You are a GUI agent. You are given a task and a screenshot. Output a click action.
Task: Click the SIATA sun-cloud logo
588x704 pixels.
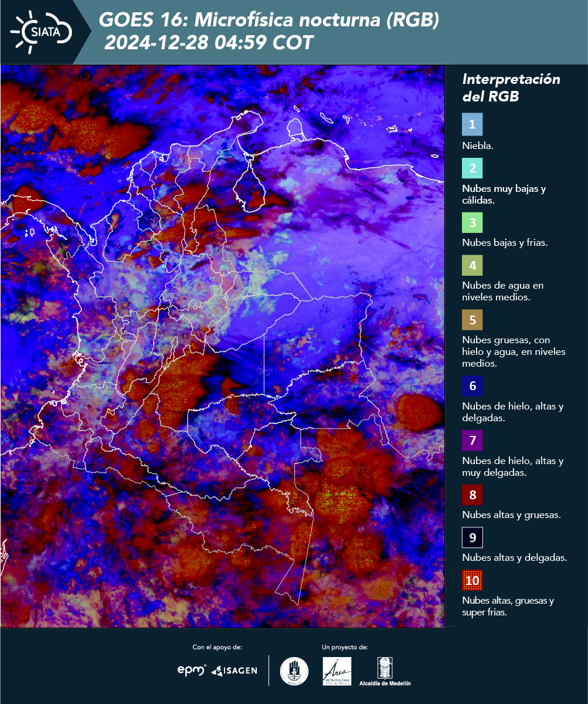(41, 31)
